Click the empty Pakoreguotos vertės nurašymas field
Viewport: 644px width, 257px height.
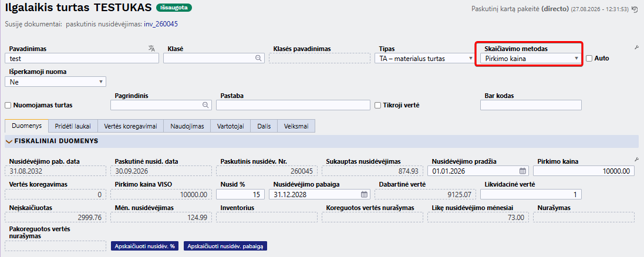55,246
